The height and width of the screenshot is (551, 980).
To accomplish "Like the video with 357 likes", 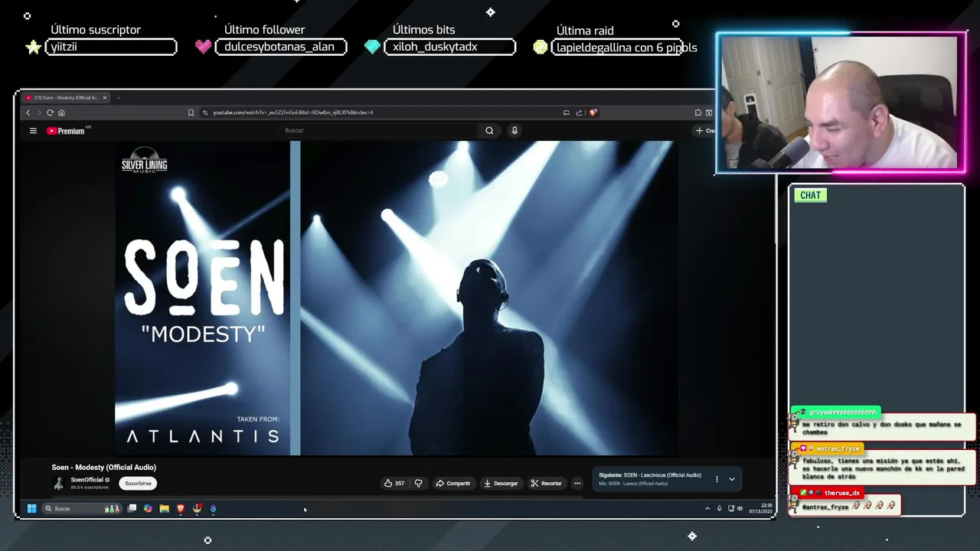I will click(394, 483).
